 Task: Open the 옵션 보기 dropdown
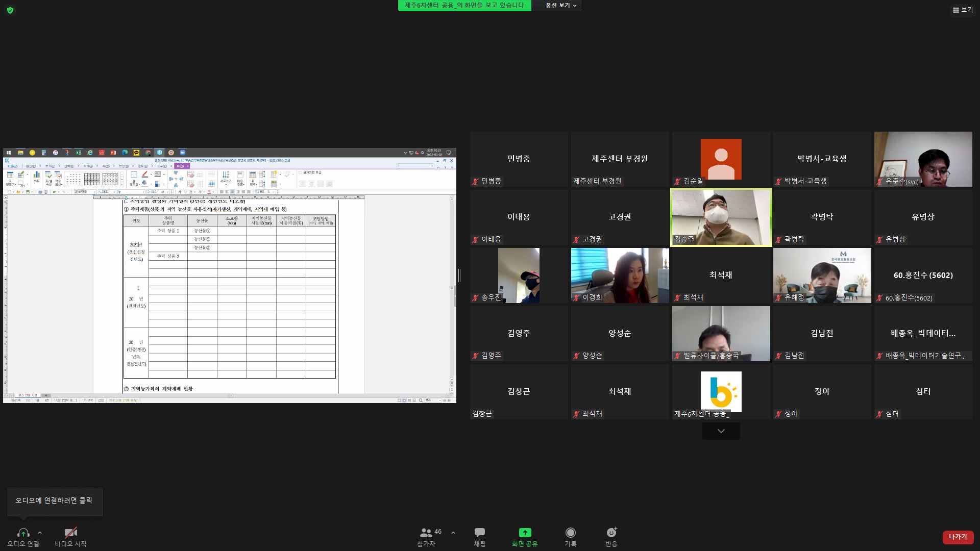pos(560,6)
